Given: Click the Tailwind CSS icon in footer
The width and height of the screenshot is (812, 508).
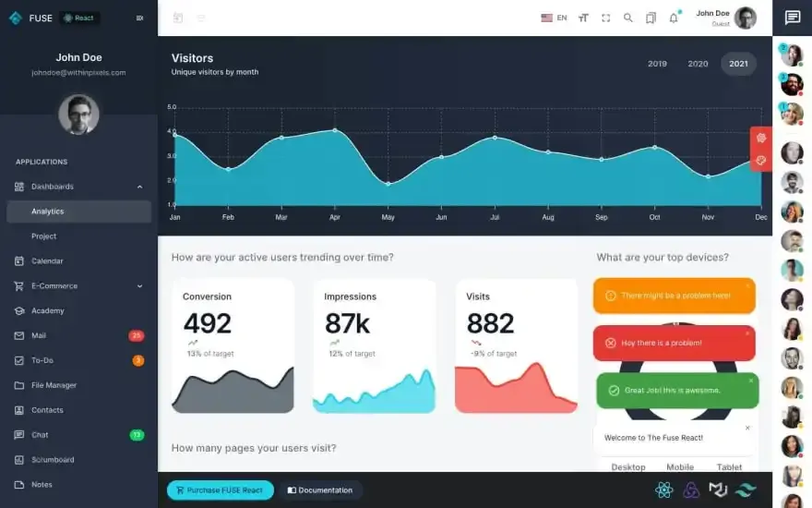Looking at the screenshot, I should tap(746, 490).
